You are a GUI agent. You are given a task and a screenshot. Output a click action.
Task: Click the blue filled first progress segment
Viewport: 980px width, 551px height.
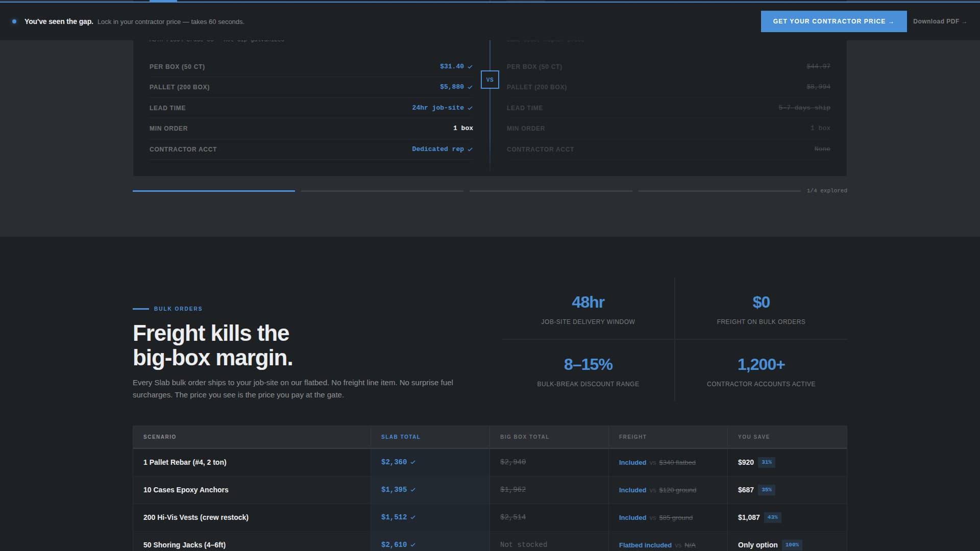click(213, 191)
